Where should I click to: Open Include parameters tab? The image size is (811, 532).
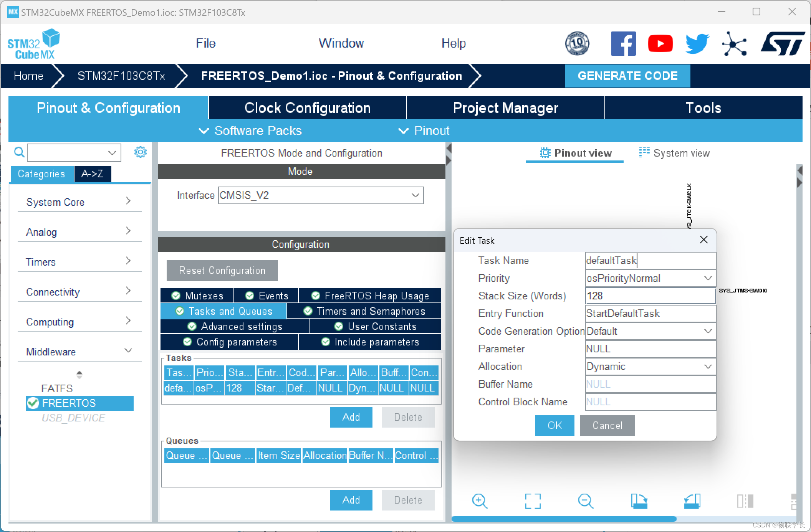tap(370, 342)
